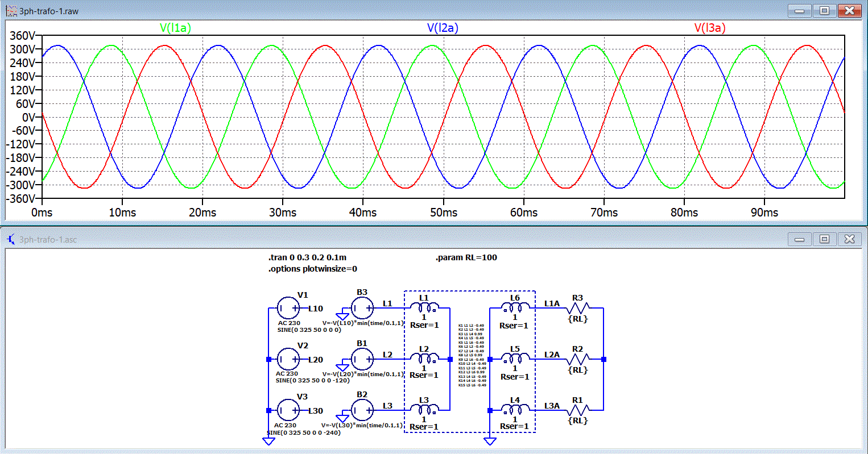Click the {RL} value under R3
Viewport: 868px width, 454px height.
[x=578, y=319]
